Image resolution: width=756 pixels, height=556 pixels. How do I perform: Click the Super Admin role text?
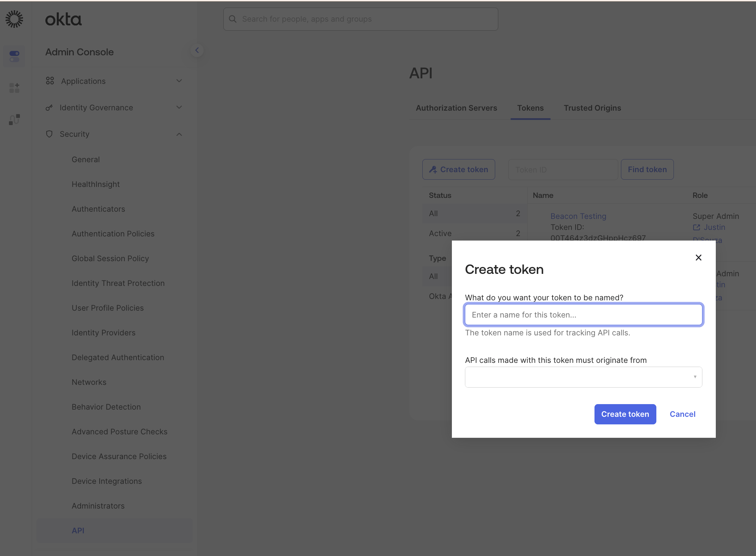716,216
